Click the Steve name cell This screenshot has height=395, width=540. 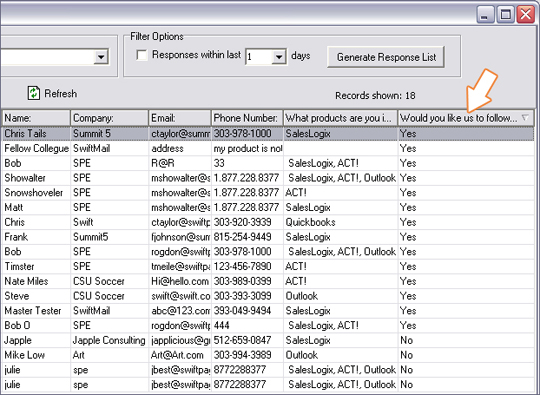tap(36, 296)
